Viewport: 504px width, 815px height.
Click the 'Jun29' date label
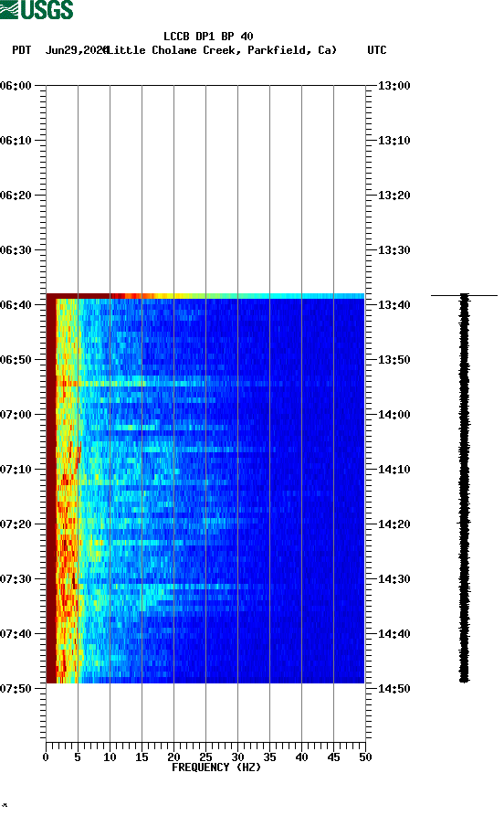[61, 50]
